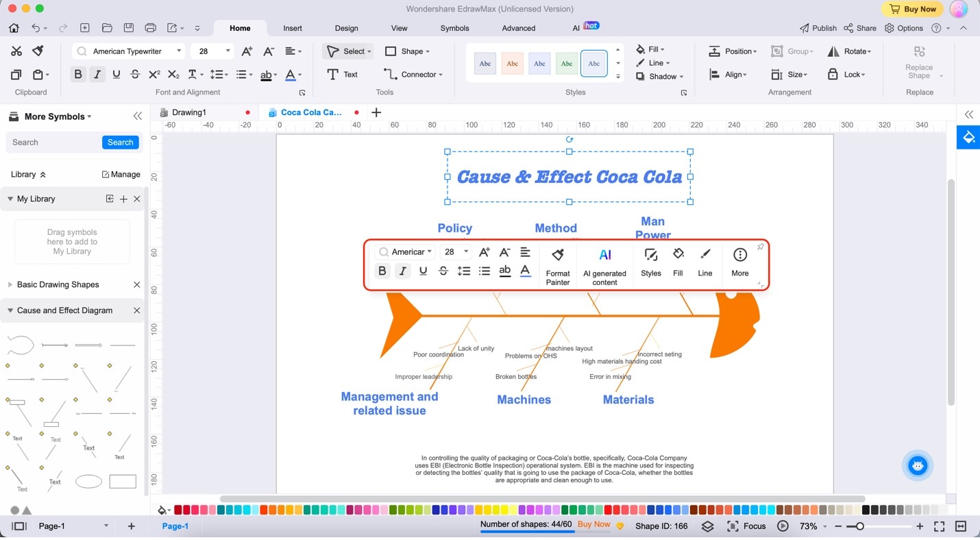Open AI generated content in floating toolbar

pos(604,267)
